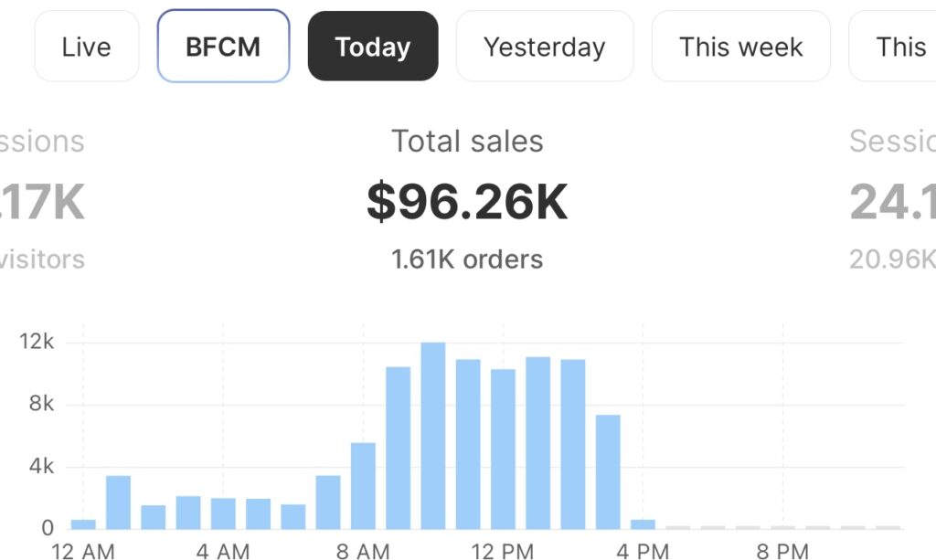Tap the 8 PM time axis label
Screen dimensions: 936x560
pos(782,551)
